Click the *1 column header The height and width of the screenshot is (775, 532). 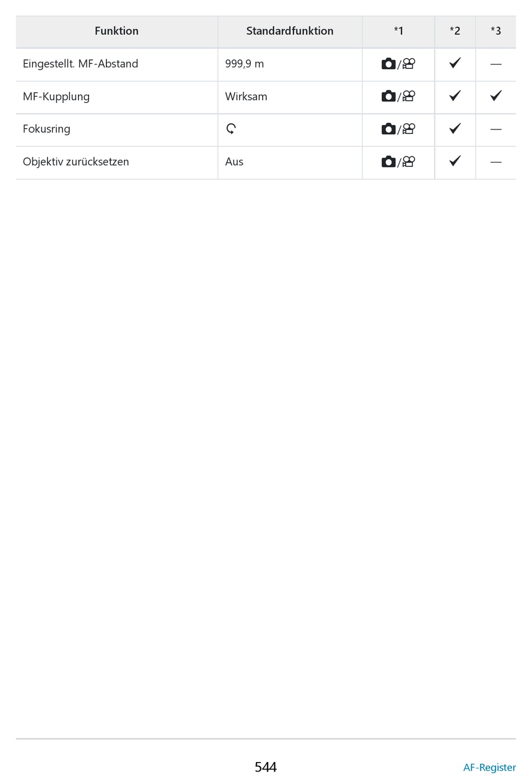(x=398, y=31)
